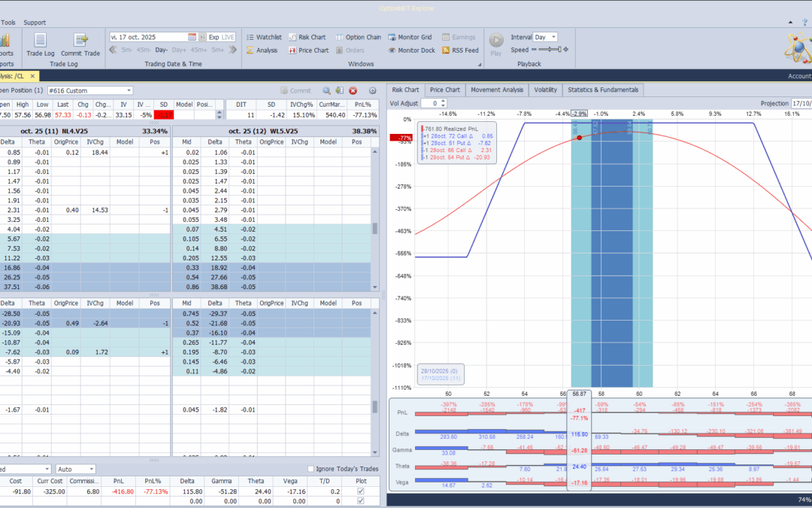Image resolution: width=812 pixels, height=508 pixels.
Task: Click speed slider plus icon
Action: click(x=565, y=50)
